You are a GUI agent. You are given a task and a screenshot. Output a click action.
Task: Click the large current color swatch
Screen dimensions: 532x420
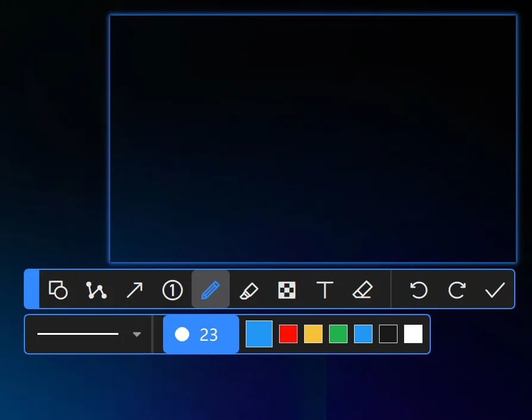pyautogui.click(x=259, y=334)
